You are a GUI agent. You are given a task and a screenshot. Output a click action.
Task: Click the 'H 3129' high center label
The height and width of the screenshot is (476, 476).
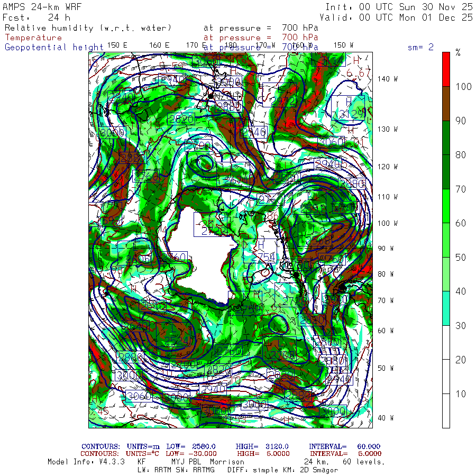pos(349,108)
